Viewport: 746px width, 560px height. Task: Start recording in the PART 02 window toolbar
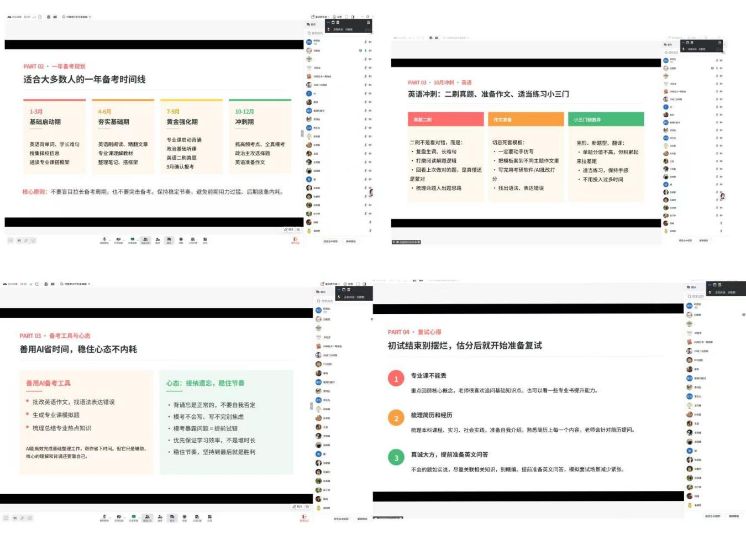181,240
